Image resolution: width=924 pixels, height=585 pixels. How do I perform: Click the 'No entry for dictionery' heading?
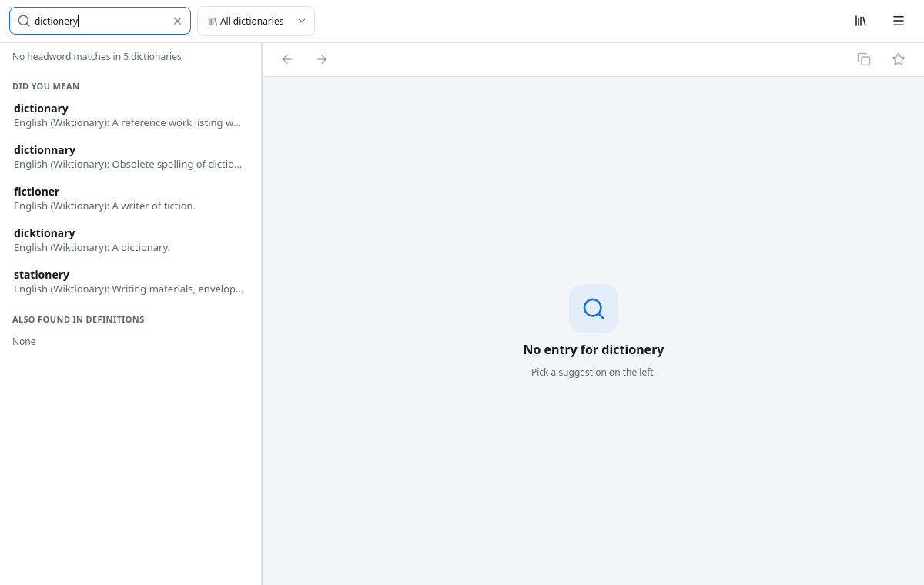[594, 349]
